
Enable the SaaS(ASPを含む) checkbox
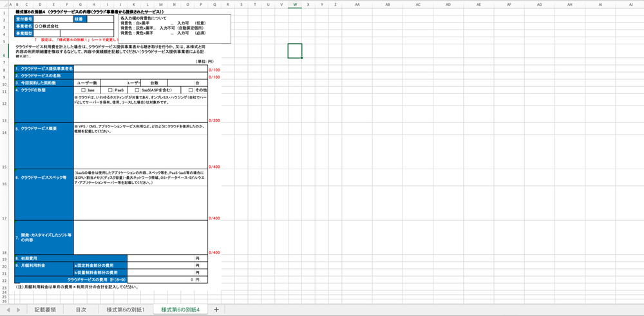[x=137, y=90]
